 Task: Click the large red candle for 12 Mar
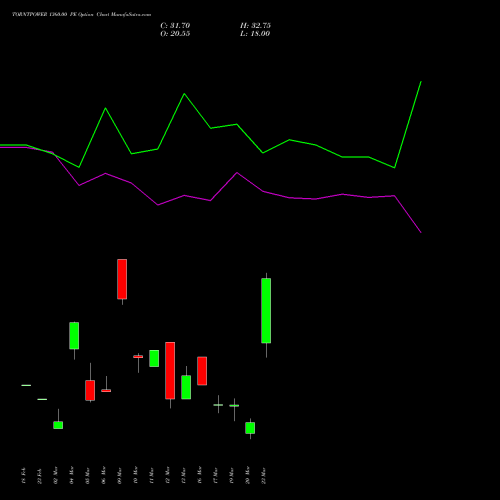tap(170, 371)
